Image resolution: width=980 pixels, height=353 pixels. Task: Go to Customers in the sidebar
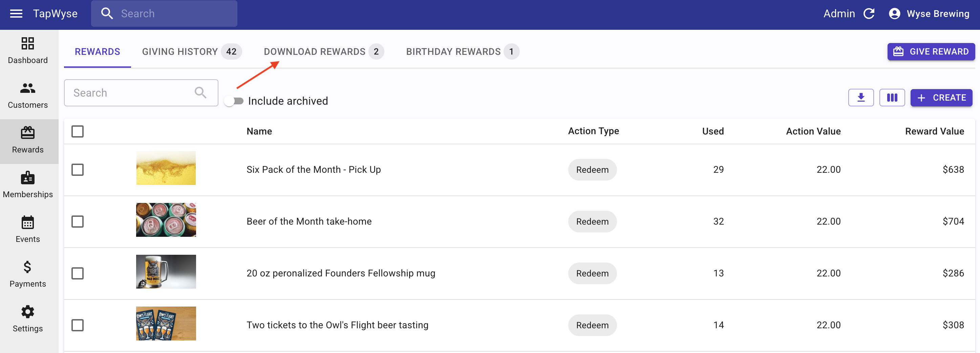pos(28,96)
